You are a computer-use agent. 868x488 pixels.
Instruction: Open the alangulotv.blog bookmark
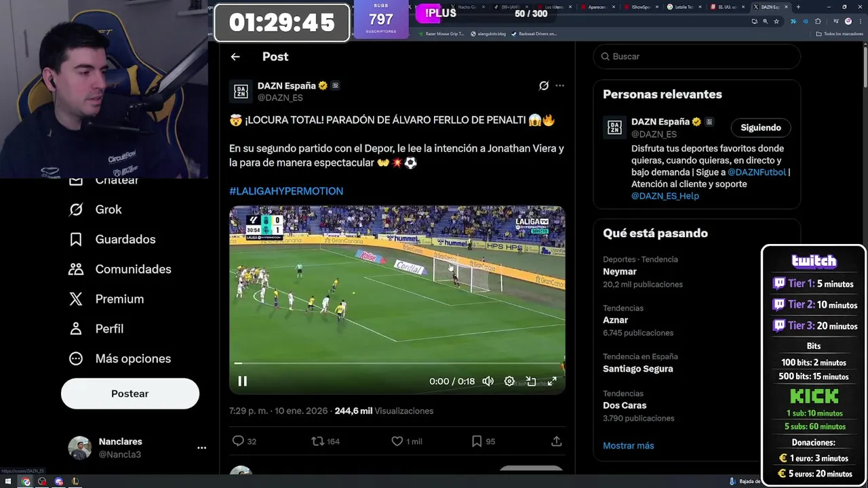(488, 34)
